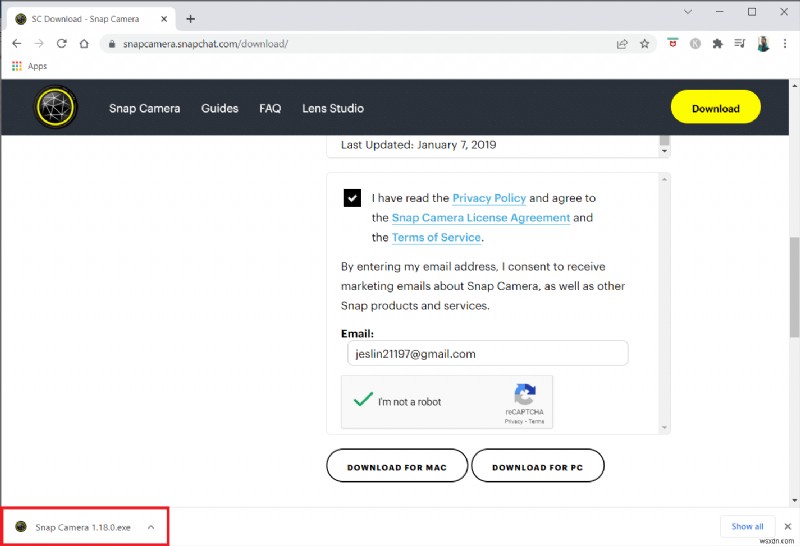Click the page scroll up arrow
Screen dimensions: 800x546
(794, 85)
